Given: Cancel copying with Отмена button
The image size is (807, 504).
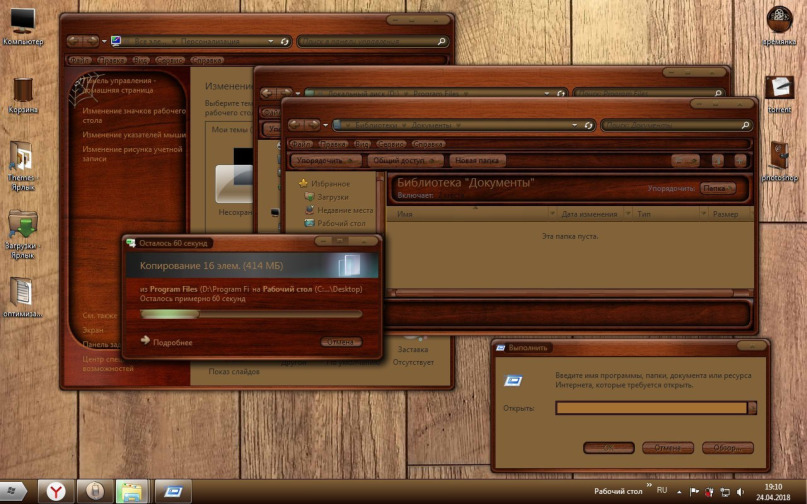Looking at the screenshot, I should coord(341,341).
